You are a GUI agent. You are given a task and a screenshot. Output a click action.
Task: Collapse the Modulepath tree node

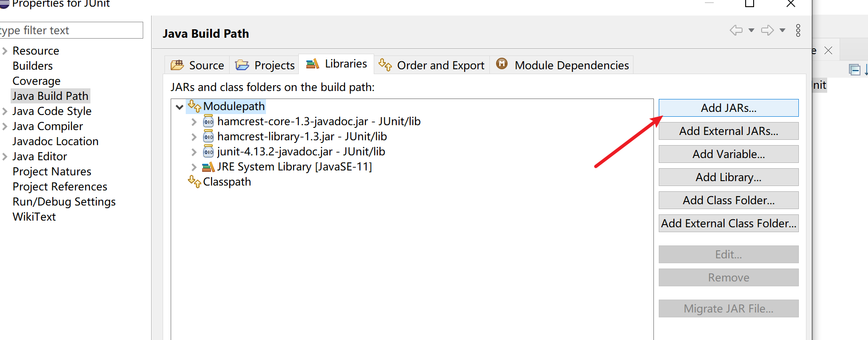tap(180, 107)
